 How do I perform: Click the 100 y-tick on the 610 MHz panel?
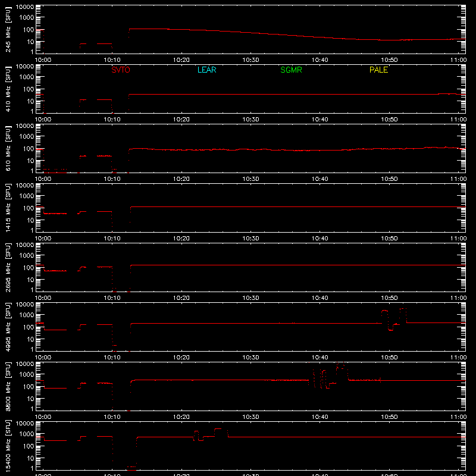pyautogui.click(x=29, y=149)
